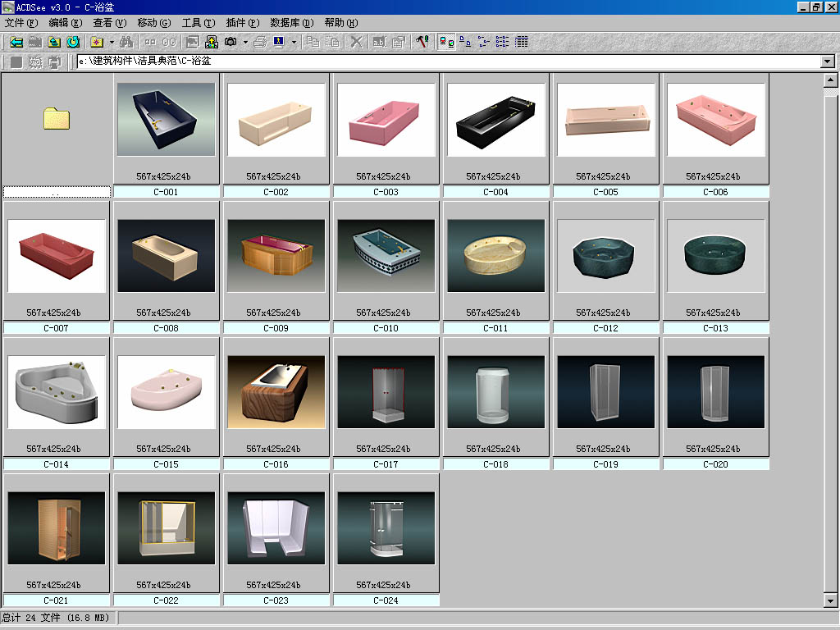Click the Favorites star icon
Viewport: 840px width, 630px height.
97,41
